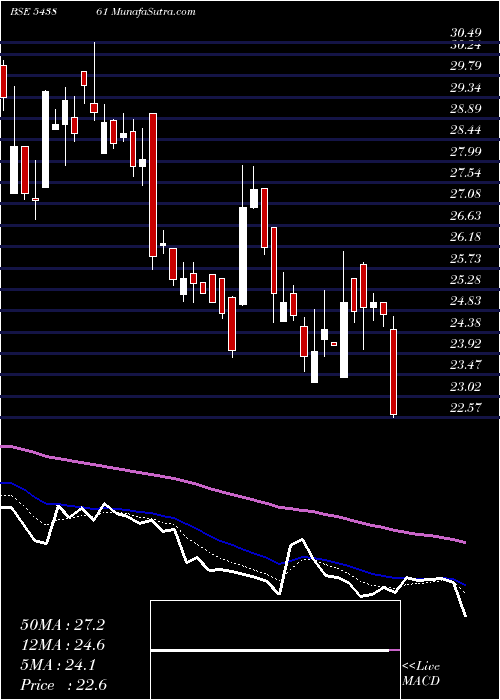The height and width of the screenshot is (700, 500).
Task: Click the 23.92 price axis label
Action: click(x=466, y=343)
